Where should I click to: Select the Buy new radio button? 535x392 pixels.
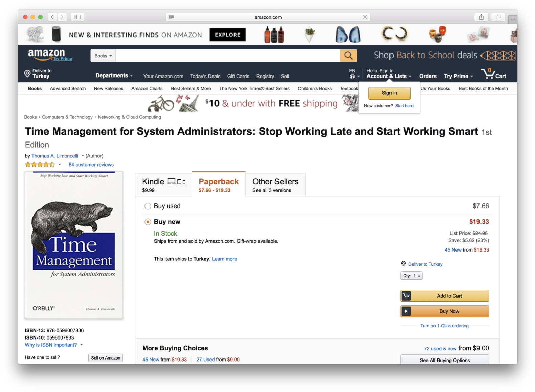pos(148,222)
